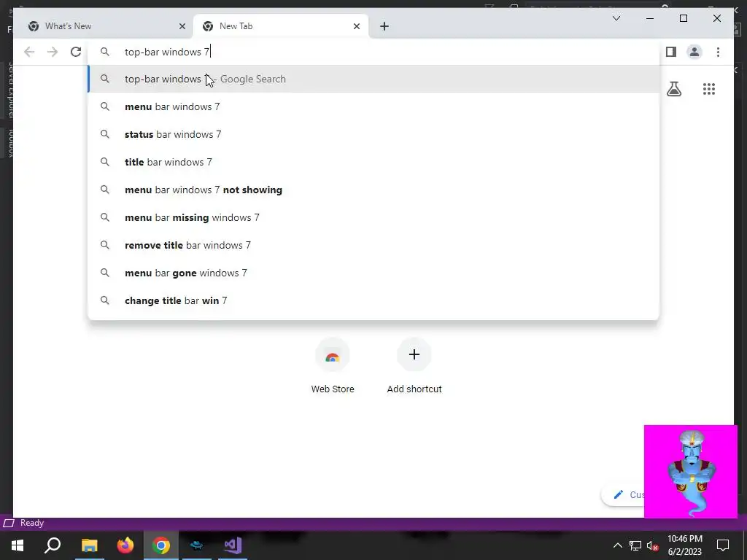The width and height of the screenshot is (747, 560).
Task: Open the notification center icon
Action: pos(723,545)
